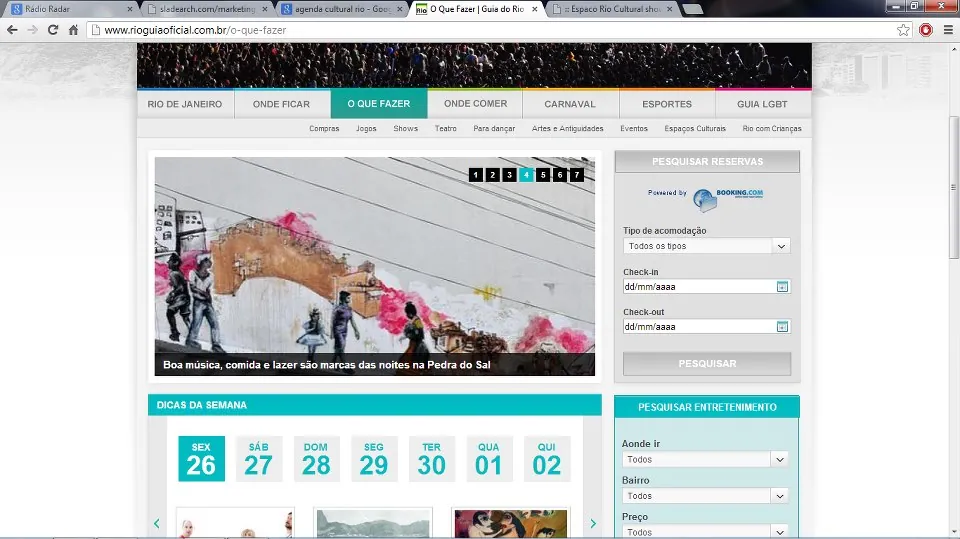The height and width of the screenshot is (539, 960).
Task: Close the Rádio Radar tab
Action: point(130,9)
